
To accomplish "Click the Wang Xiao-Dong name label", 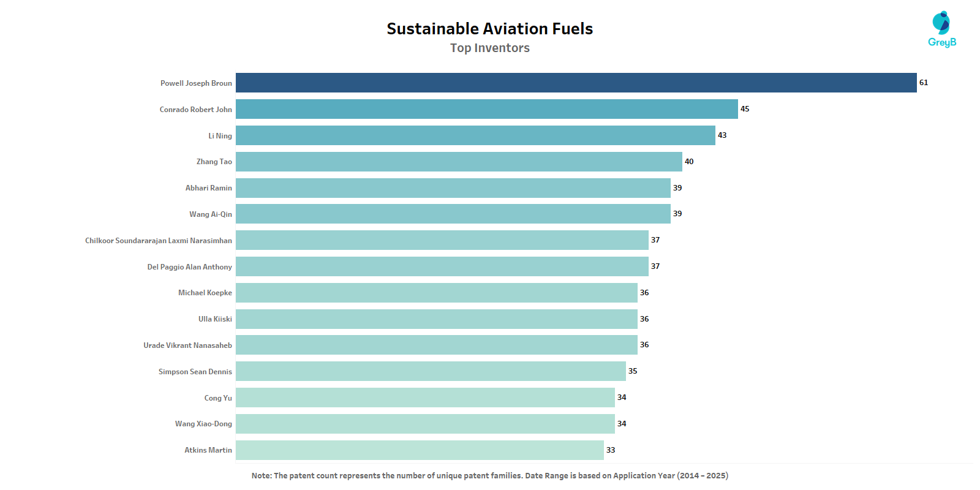I will (x=203, y=424).
